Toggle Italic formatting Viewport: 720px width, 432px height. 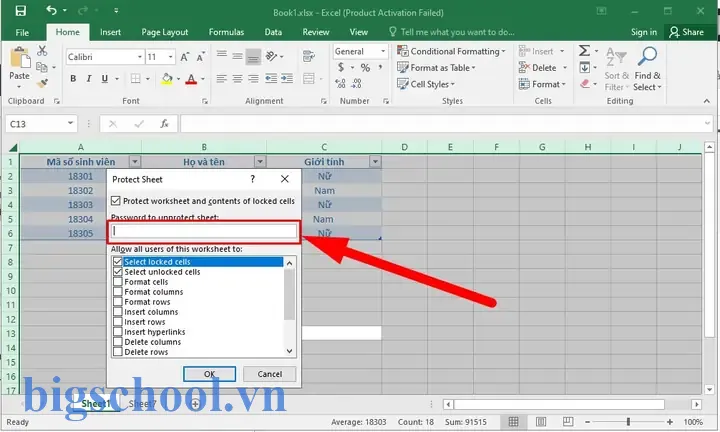pos(89,79)
